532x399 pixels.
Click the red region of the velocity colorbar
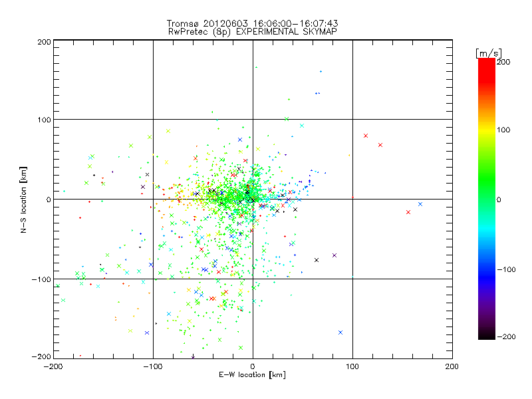487,71
